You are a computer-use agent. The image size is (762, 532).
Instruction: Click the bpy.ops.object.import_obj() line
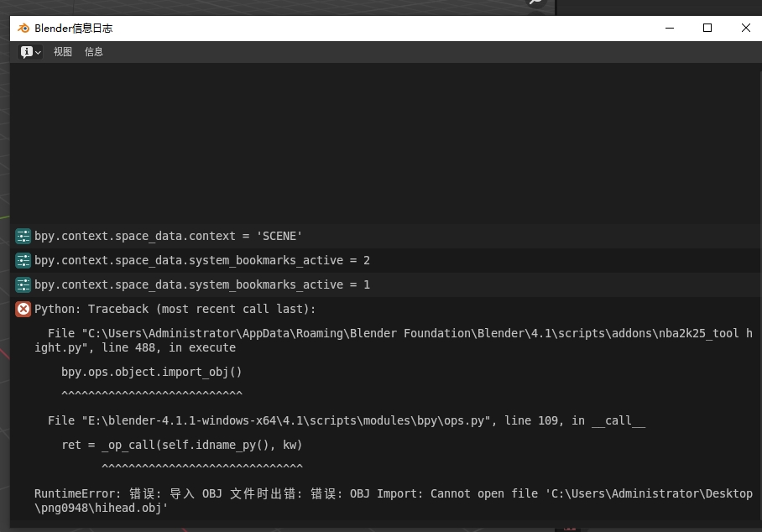(x=152, y=373)
